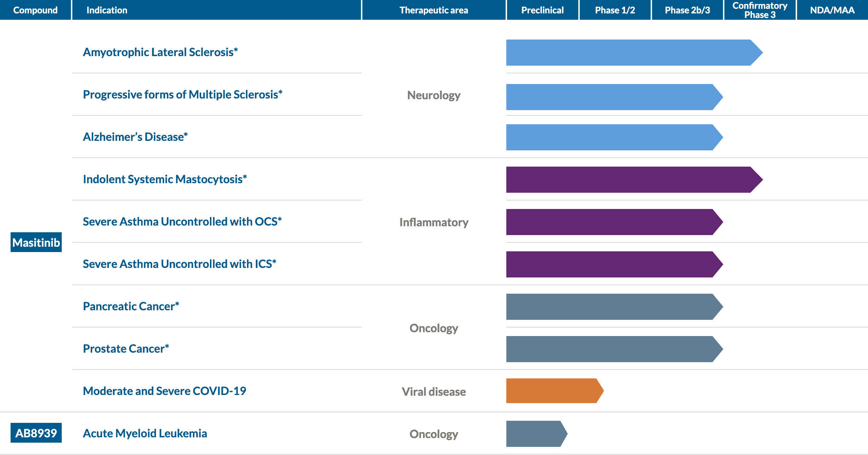This screenshot has width=868, height=455.
Task: Click the Compound column header
Action: pos(35,10)
